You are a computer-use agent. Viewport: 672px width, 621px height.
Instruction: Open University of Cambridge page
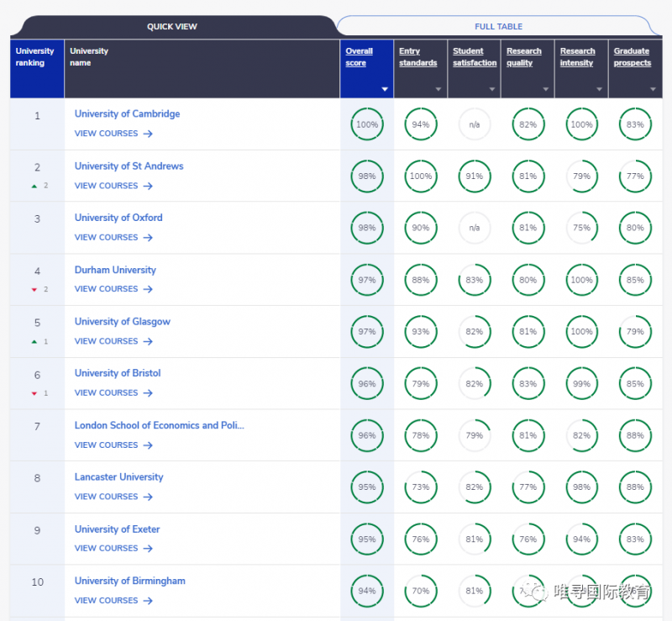127,113
